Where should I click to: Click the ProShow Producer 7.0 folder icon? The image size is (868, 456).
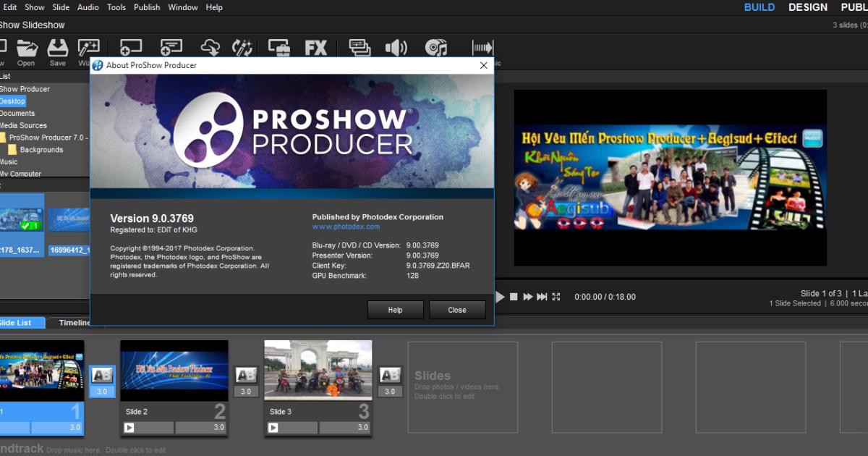pyautogui.click(x=2, y=138)
